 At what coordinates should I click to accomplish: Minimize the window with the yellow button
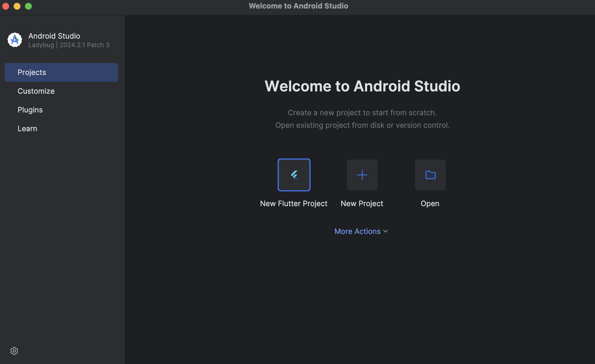17,6
